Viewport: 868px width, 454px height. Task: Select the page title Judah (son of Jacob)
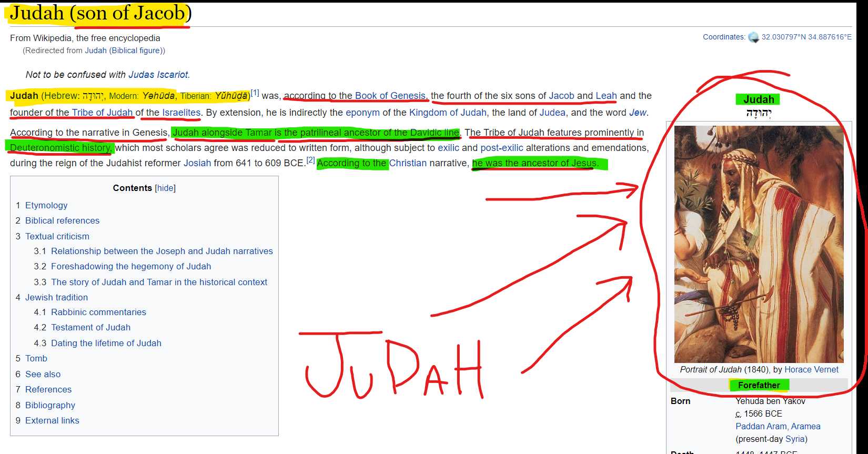tap(100, 13)
